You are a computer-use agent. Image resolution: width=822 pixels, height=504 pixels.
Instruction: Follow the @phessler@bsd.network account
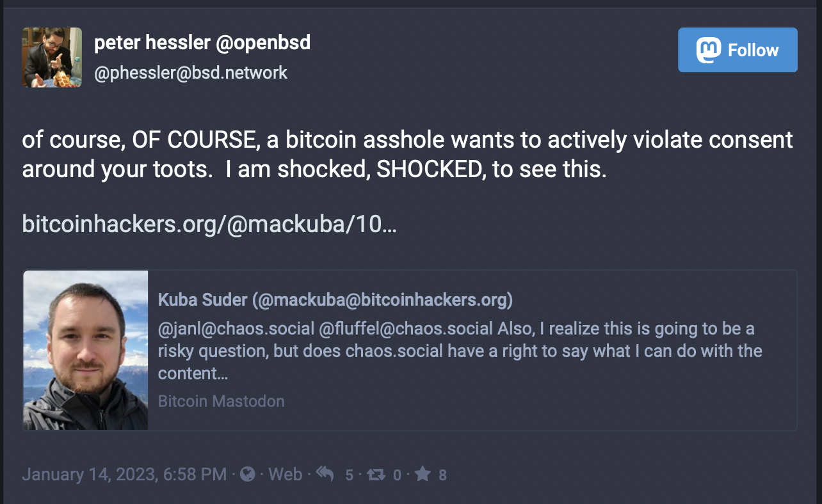point(737,50)
